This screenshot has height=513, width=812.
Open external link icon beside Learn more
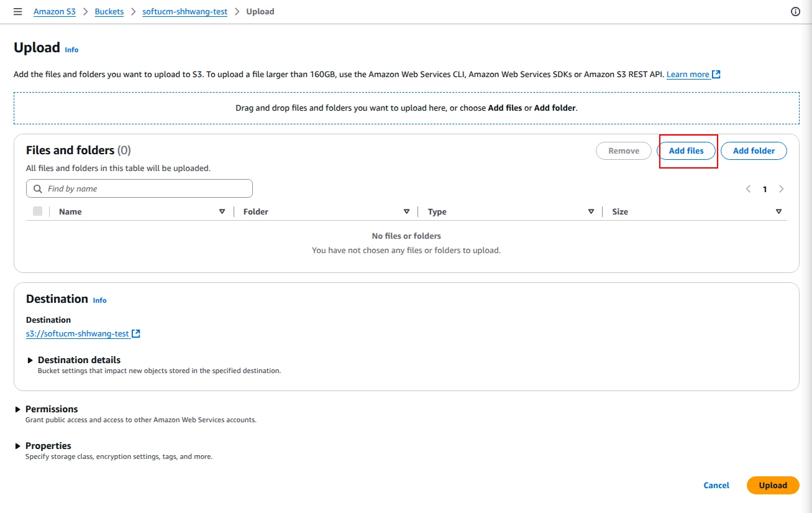716,75
